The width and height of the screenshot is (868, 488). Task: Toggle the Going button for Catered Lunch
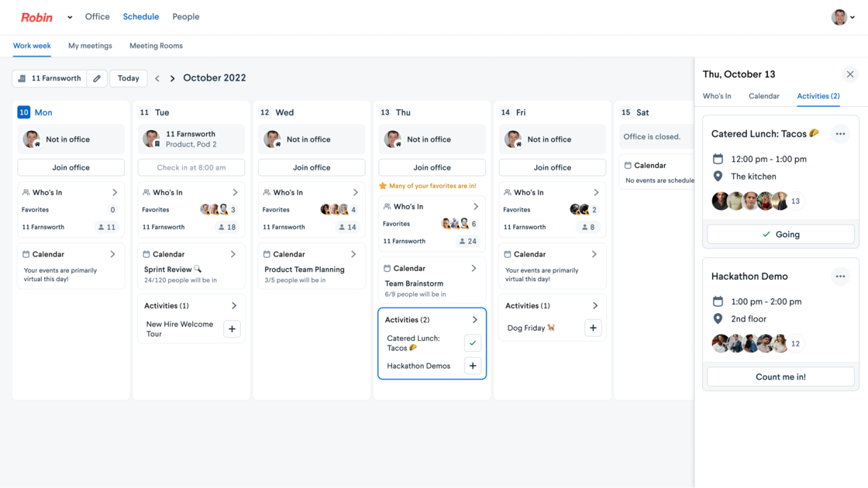point(780,234)
